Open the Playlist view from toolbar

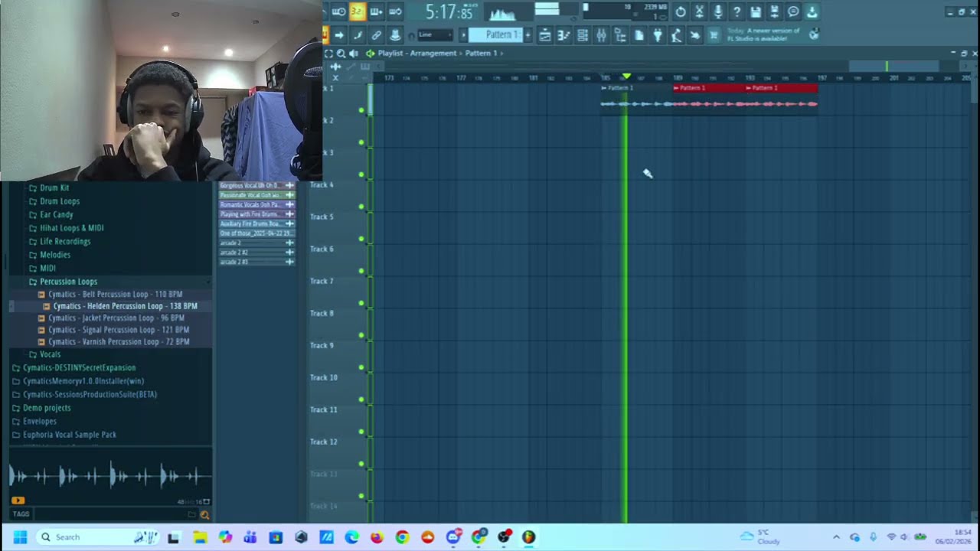(x=544, y=35)
